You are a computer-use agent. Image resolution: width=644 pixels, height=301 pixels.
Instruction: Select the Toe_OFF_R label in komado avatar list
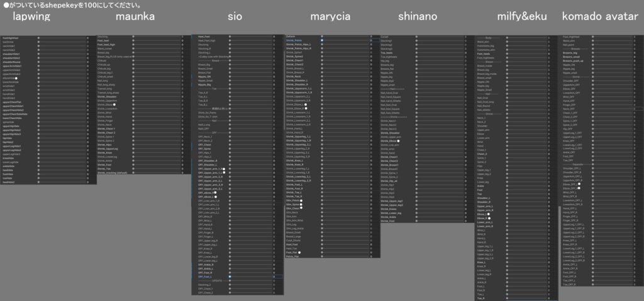pyautogui.click(x=569, y=284)
